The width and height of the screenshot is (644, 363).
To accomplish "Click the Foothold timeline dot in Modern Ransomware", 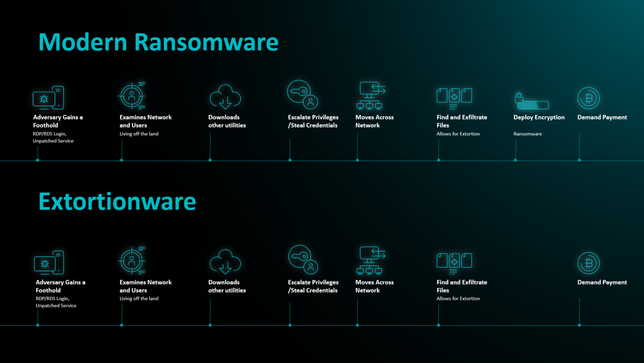I will pyautogui.click(x=37, y=160).
